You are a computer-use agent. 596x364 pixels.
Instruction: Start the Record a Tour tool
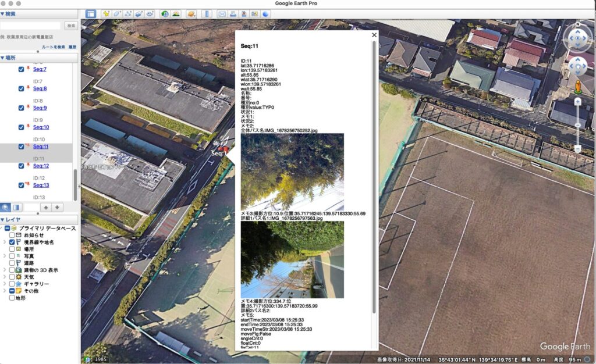coord(150,14)
